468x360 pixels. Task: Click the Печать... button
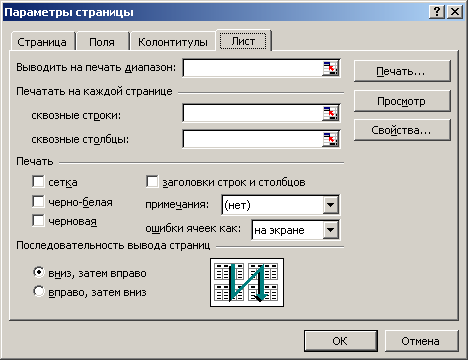(402, 71)
